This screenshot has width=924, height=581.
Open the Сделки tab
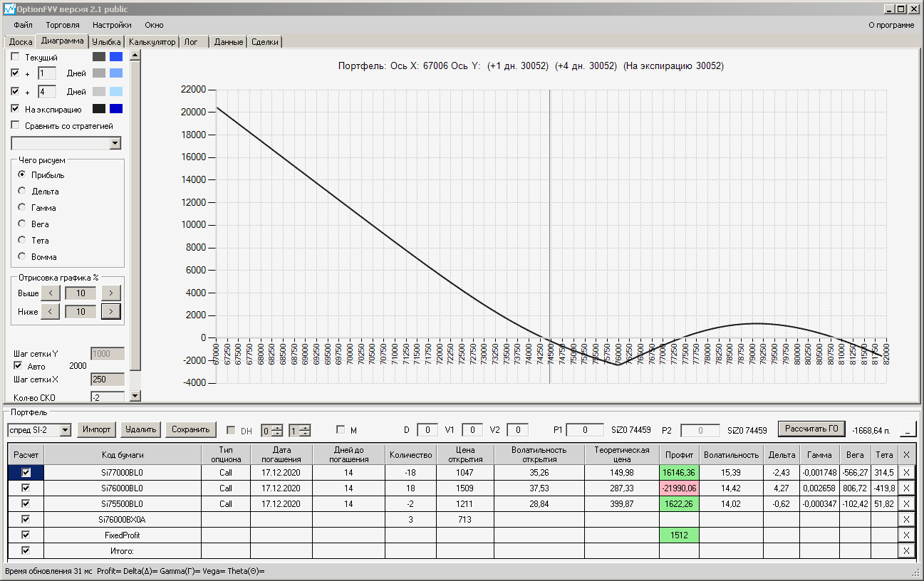pos(265,42)
